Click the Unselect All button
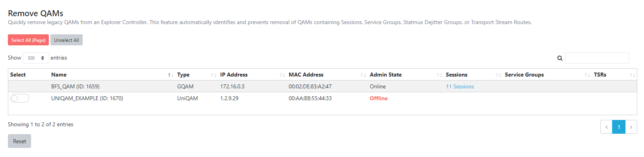Image resolution: width=644 pixels, height=157 pixels. (67, 40)
